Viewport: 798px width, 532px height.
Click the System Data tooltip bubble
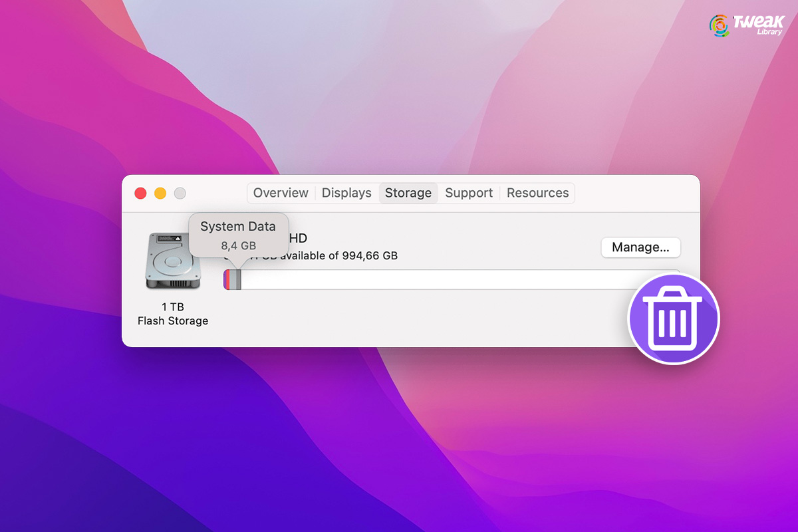point(239,233)
